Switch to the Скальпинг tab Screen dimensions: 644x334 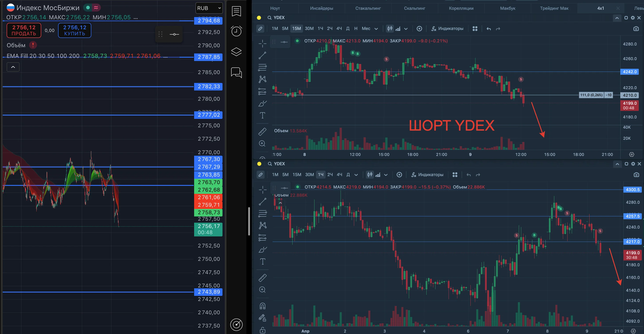pos(414,8)
